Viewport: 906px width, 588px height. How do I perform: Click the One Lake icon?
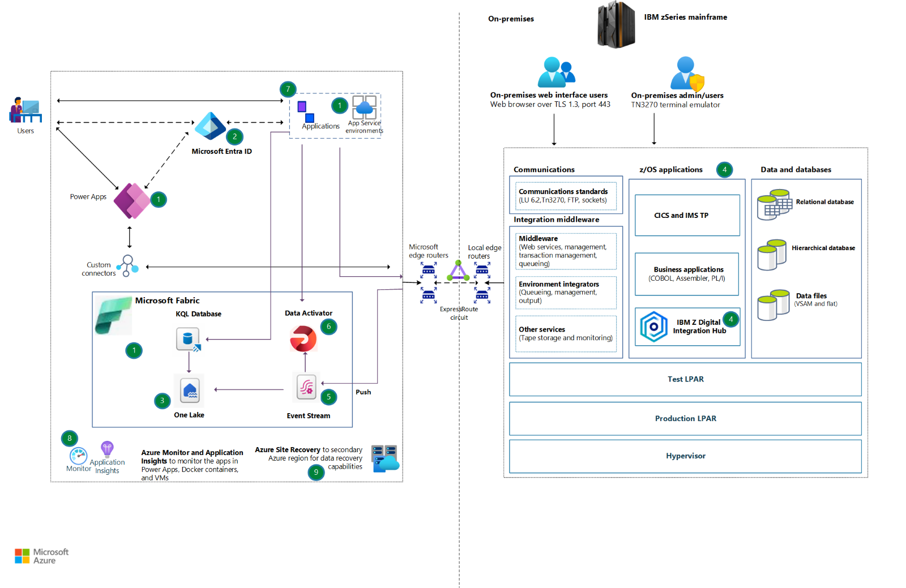(189, 390)
